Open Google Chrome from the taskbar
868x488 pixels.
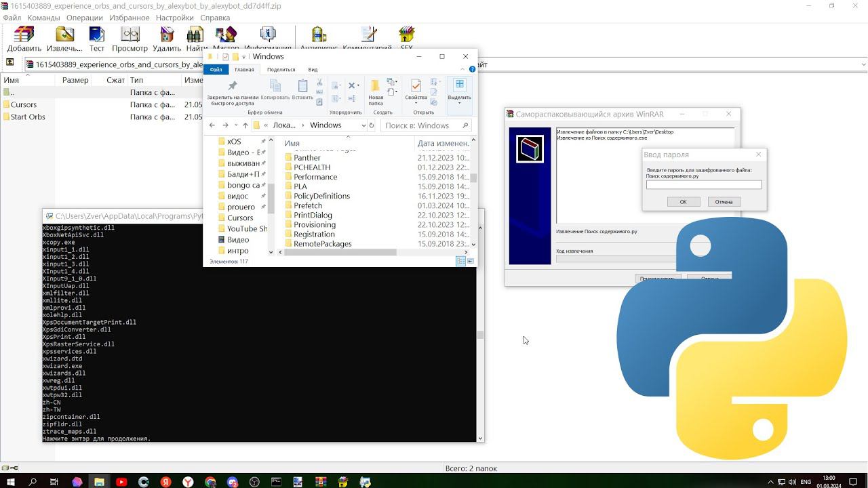210,482
